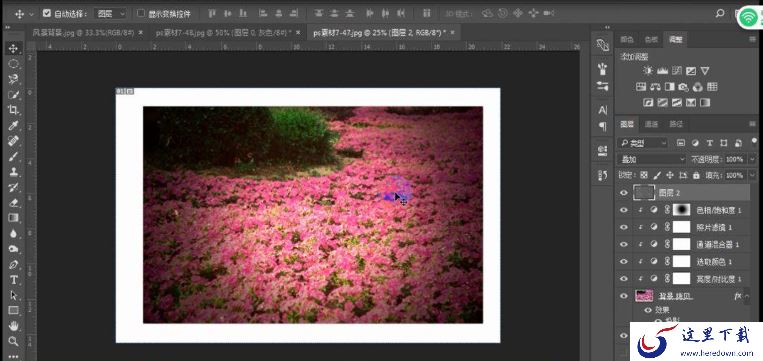Select the Eraser tool
Screen dimensions: 763x361
(14, 202)
